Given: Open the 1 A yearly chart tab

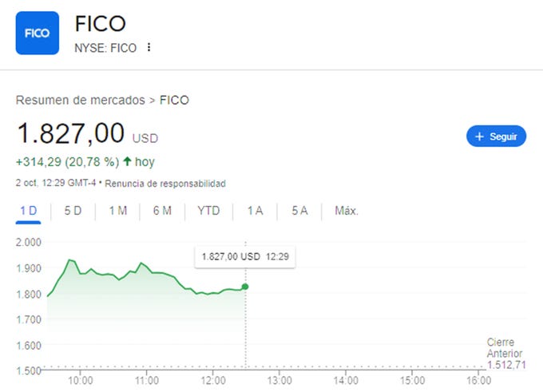Looking at the screenshot, I should pyautogui.click(x=256, y=211).
